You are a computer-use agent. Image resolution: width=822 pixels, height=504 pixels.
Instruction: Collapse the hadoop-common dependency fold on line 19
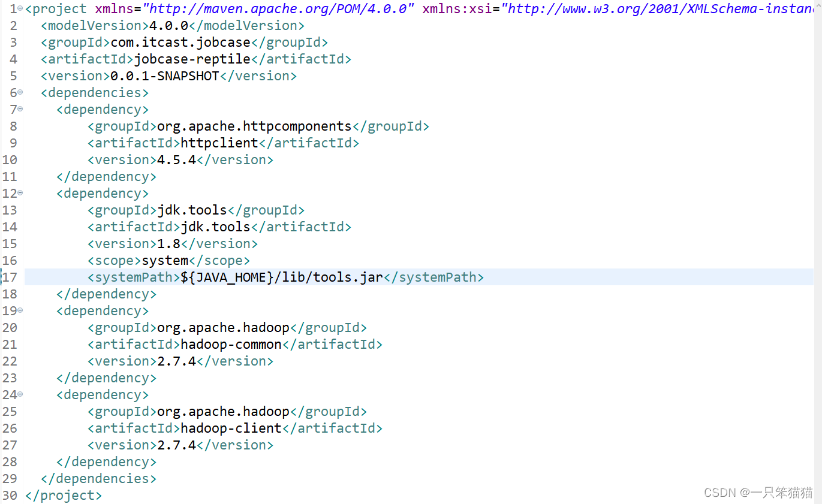[x=20, y=310]
